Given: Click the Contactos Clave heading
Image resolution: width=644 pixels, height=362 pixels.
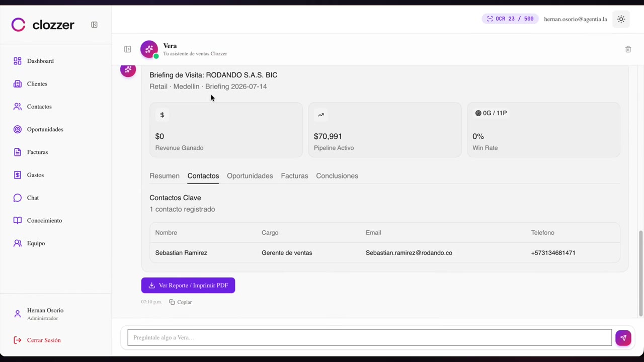Looking at the screenshot, I should [175, 198].
